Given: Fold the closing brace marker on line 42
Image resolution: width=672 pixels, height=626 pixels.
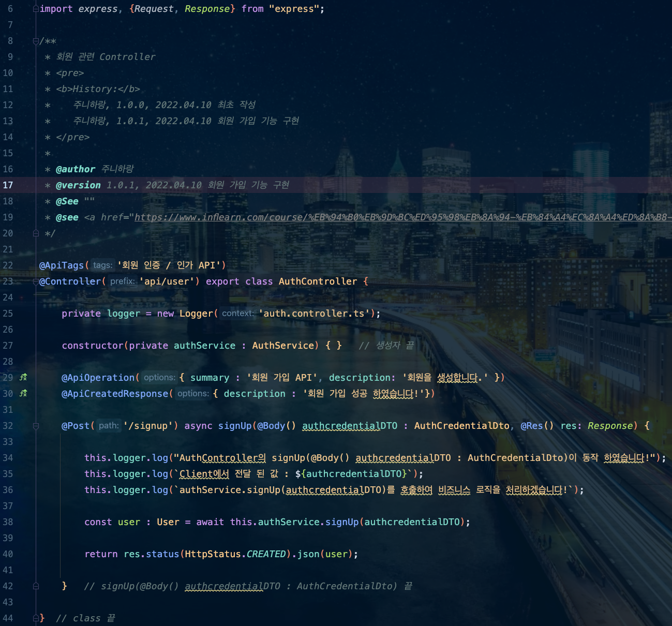Looking at the screenshot, I should point(36,586).
